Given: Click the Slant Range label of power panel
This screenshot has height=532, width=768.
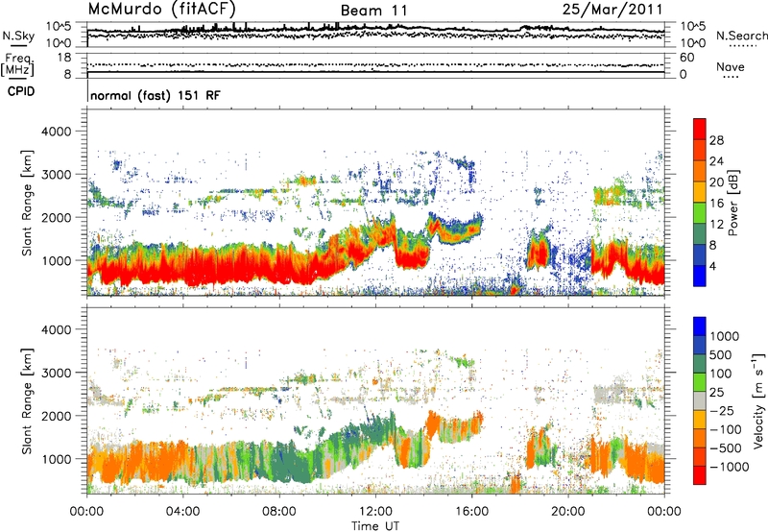Looking at the screenshot, I should click(27, 204).
